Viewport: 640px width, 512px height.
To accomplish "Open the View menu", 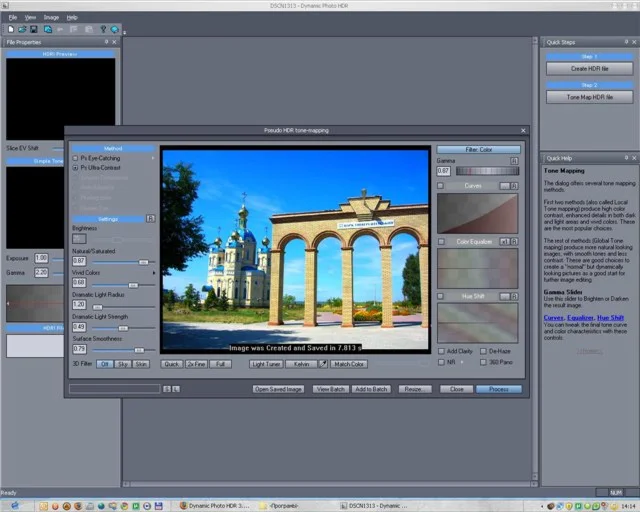I will coord(30,18).
